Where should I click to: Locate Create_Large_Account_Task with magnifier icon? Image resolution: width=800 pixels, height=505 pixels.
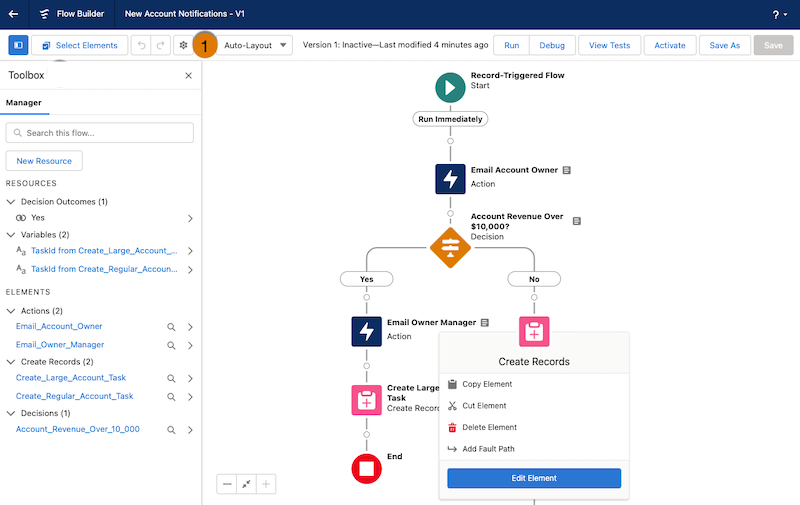click(171, 378)
